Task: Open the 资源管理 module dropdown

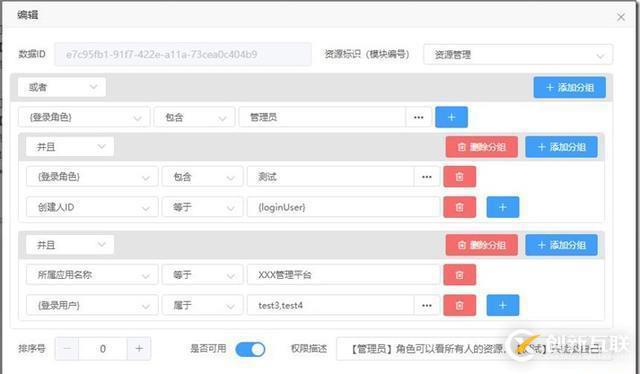Action: (518, 55)
